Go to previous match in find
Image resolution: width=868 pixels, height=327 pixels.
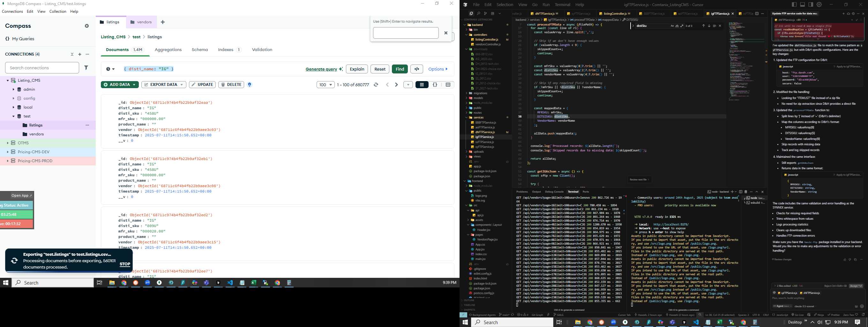(x=703, y=26)
